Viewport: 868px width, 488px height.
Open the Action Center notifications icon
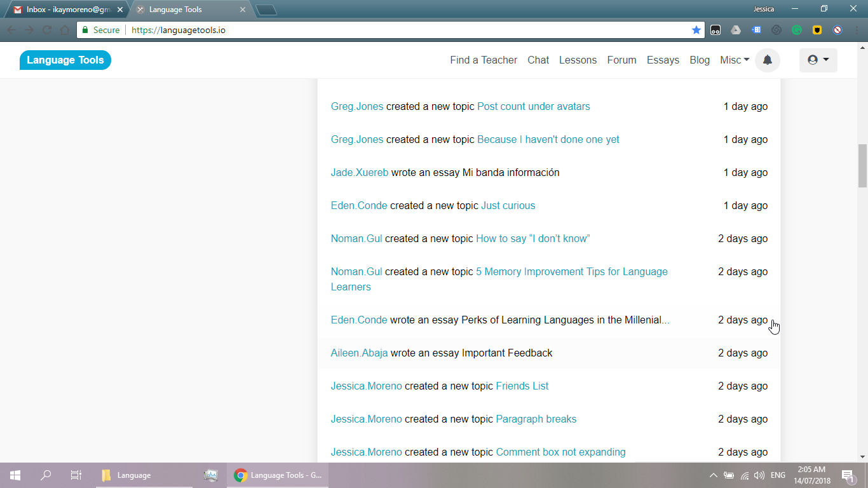point(848,475)
